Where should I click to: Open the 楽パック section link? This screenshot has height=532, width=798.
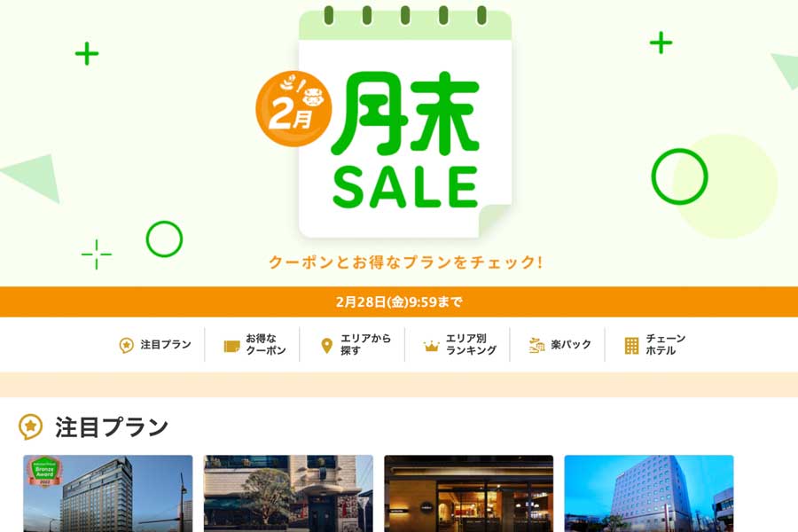[559, 345]
